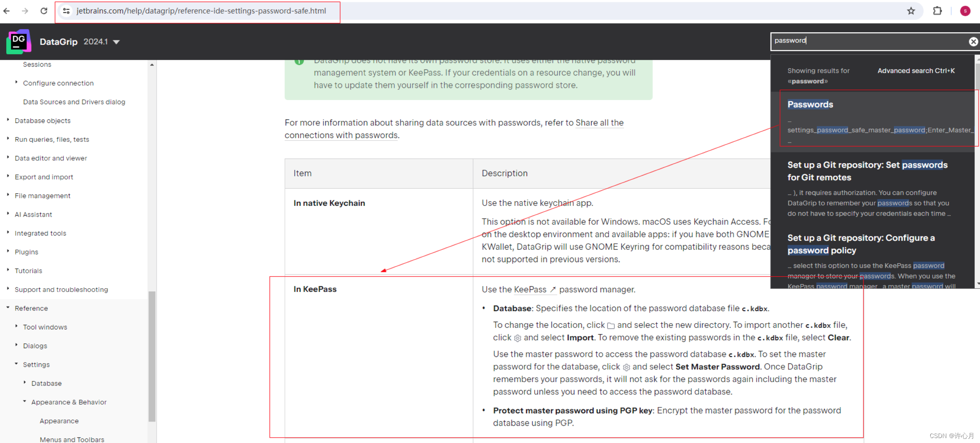This screenshot has width=980, height=443.
Task: Reload the page with the refresh icon
Action: [x=44, y=11]
